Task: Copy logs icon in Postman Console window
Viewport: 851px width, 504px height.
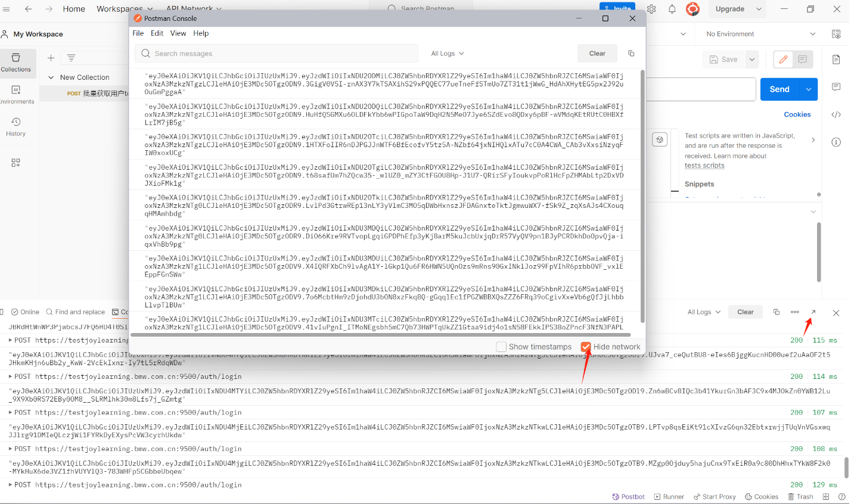Action: 631,54
